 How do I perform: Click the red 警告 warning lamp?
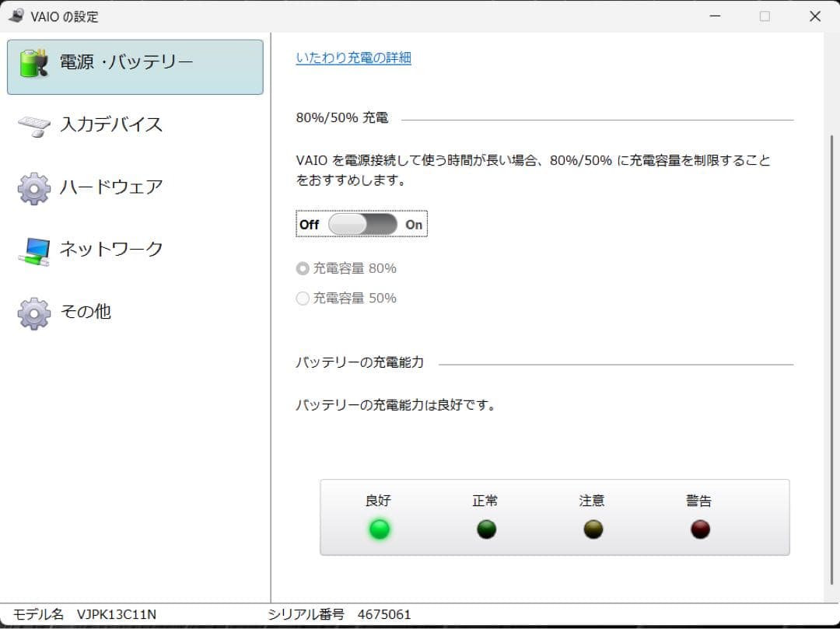[x=699, y=529]
